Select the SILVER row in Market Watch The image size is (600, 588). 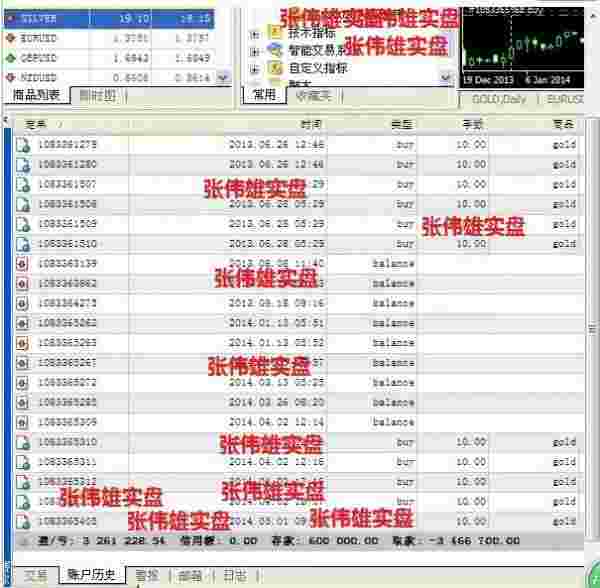click(x=109, y=18)
